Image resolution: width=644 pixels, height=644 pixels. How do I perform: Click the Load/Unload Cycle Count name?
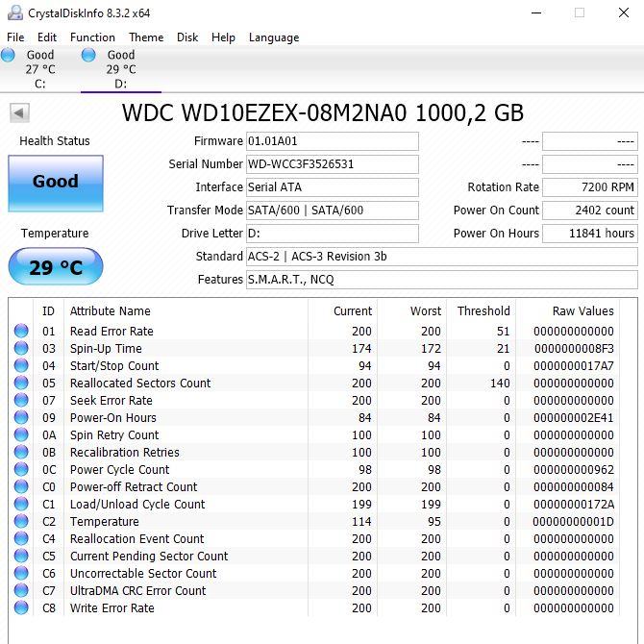[137, 504]
